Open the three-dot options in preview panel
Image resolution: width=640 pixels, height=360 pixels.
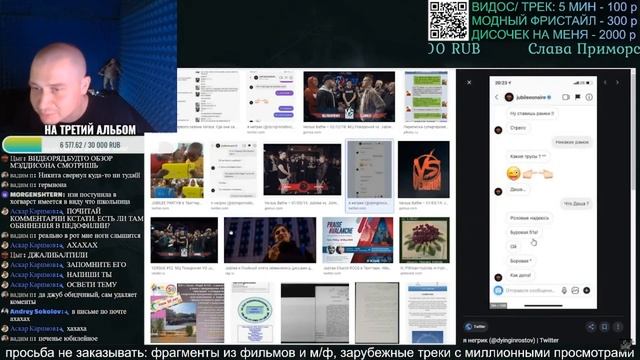click(618, 327)
